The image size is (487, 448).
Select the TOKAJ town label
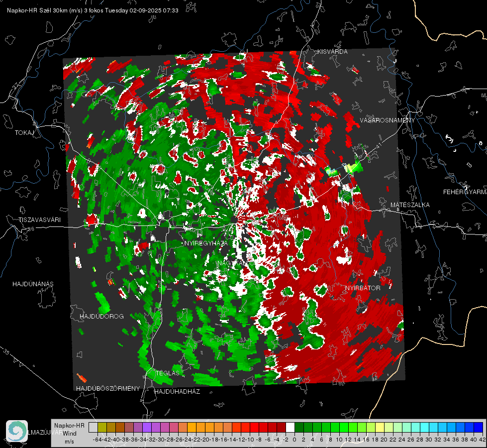click(x=24, y=133)
